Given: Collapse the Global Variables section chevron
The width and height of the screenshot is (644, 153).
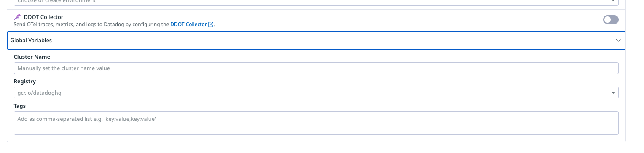Looking at the screenshot, I should (x=618, y=41).
